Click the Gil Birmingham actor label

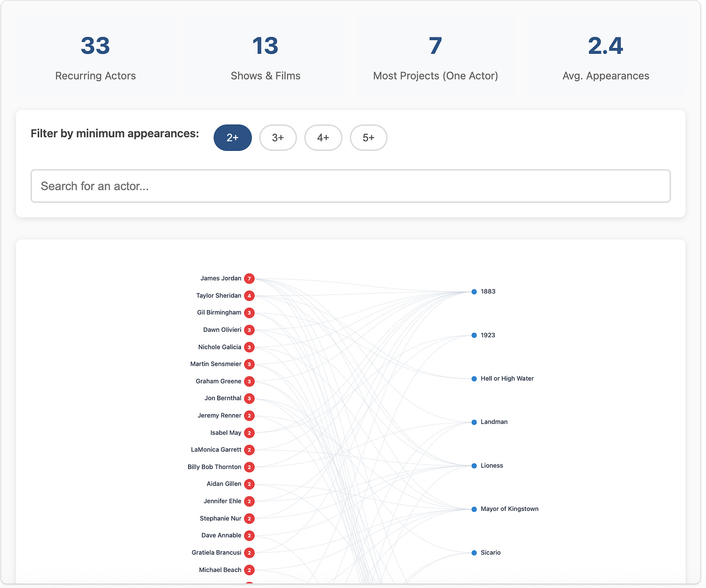click(x=219, y=312)
